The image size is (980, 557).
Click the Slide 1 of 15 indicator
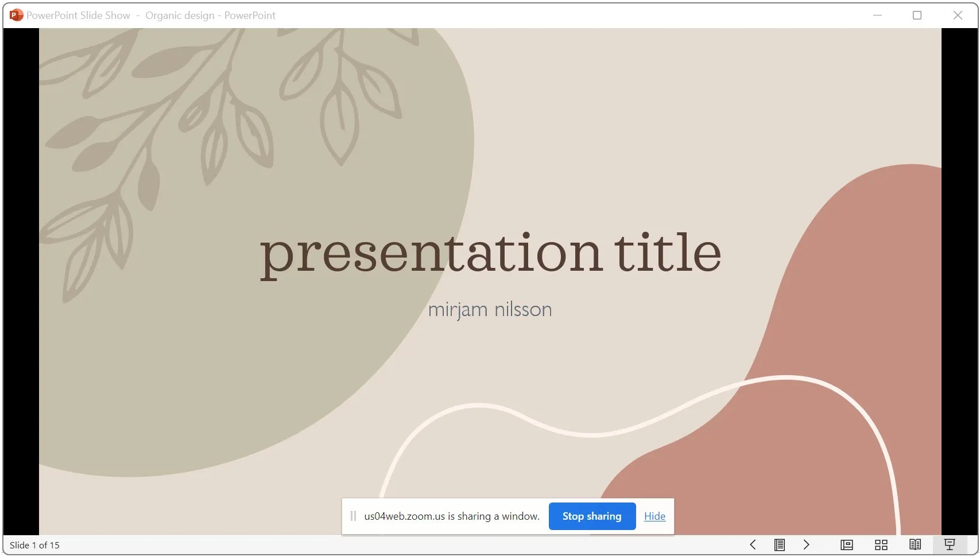point(36,545)
